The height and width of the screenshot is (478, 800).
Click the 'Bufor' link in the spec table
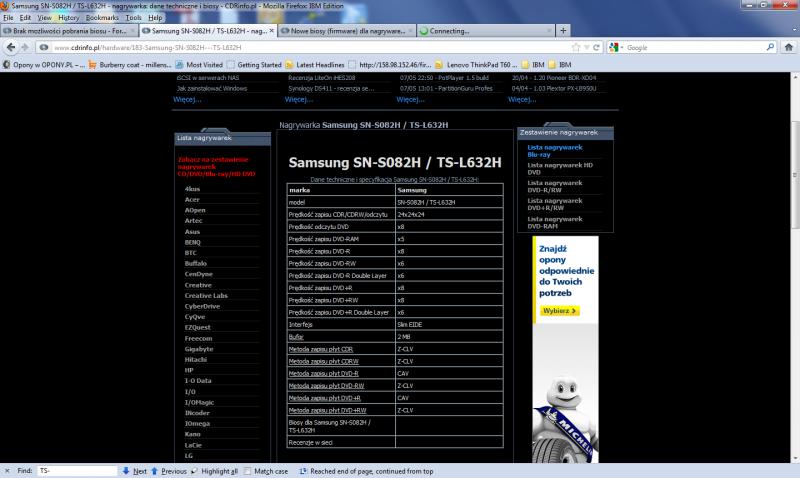click(x=296, y=337)
